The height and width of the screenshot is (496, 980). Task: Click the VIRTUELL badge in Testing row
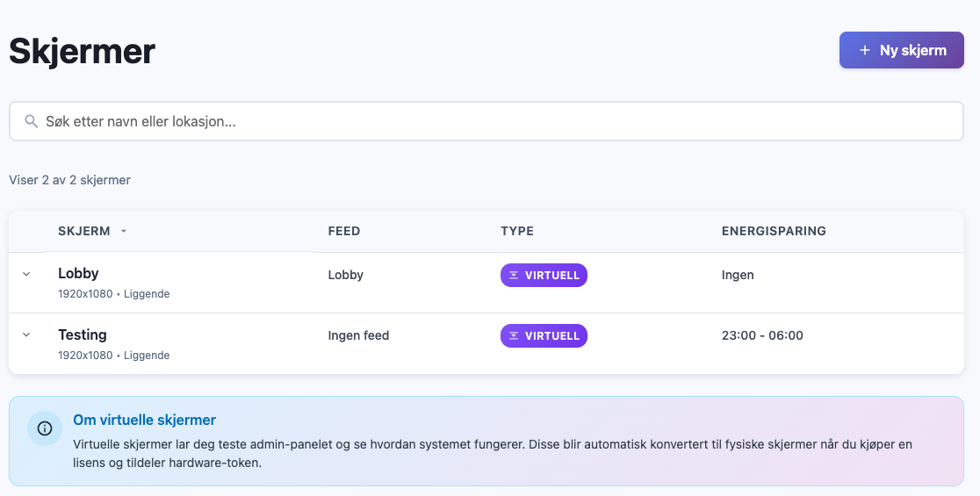click(544, 335)
